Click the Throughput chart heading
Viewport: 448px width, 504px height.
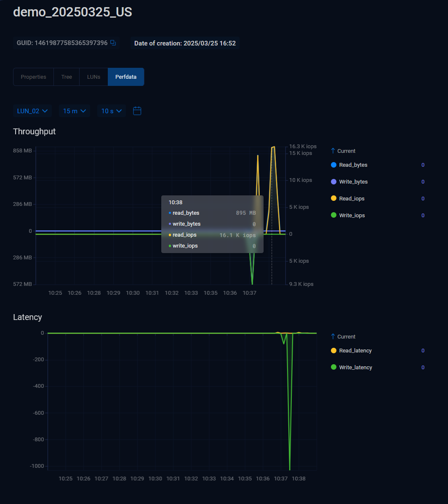pos(35,131)
